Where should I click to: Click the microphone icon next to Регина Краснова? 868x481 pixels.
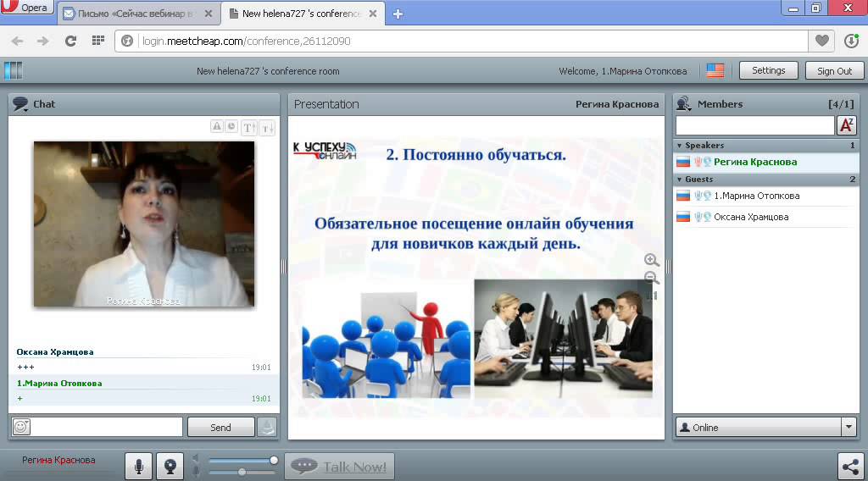(x=698, y=162)
